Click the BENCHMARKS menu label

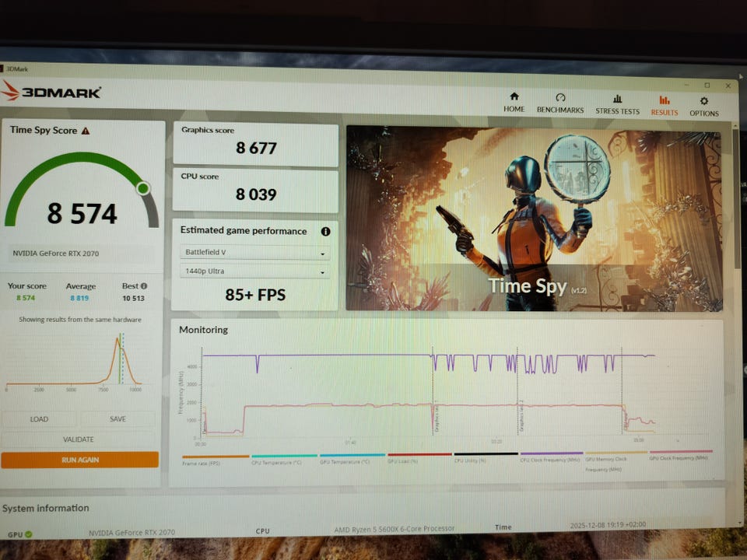coord(560,110)
